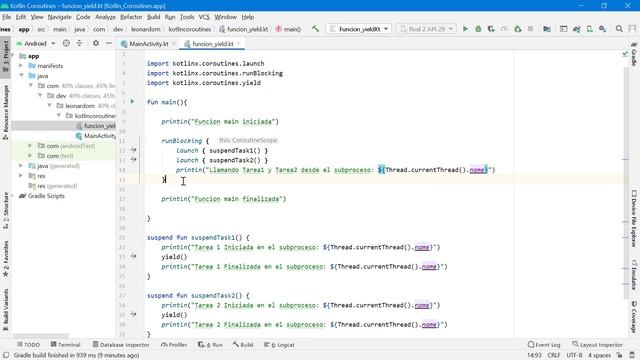Click suspend call gutter icon at suspendTask2 launch line
This screenshot has width=640, height=360.
click(133, 160)
